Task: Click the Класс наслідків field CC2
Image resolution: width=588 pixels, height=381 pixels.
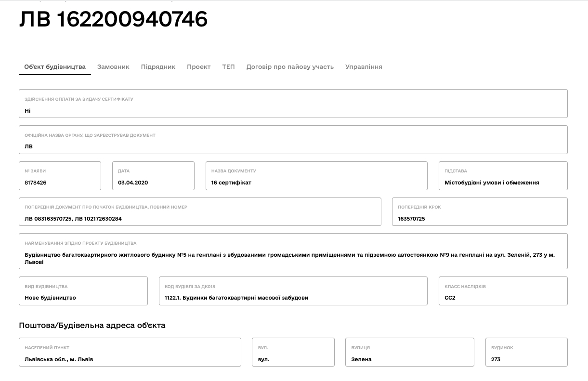Action: tap(503, 291)
